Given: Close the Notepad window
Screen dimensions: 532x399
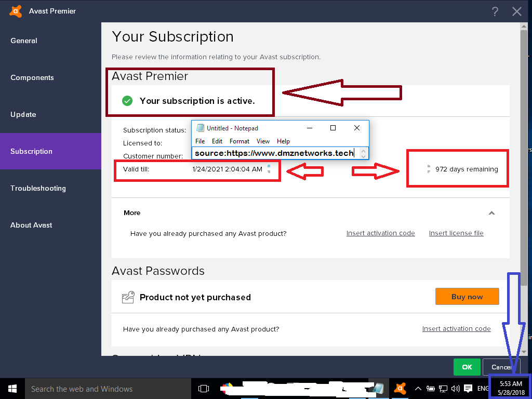Looking at the screenshot, I should [357, 128].
